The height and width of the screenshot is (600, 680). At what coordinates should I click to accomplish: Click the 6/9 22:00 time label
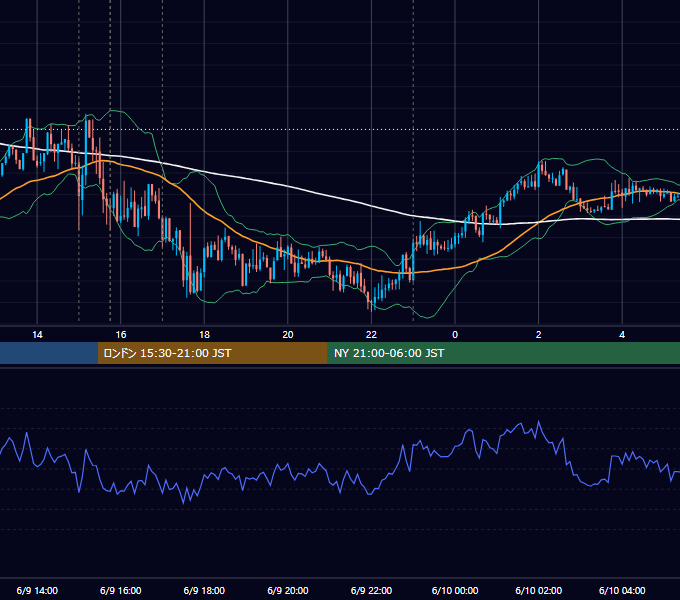coord(371,590)
